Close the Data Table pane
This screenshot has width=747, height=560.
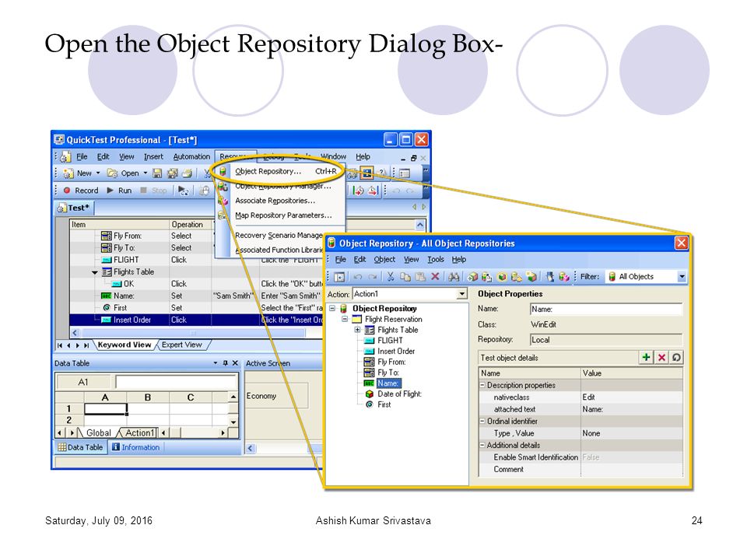[235, 363]
